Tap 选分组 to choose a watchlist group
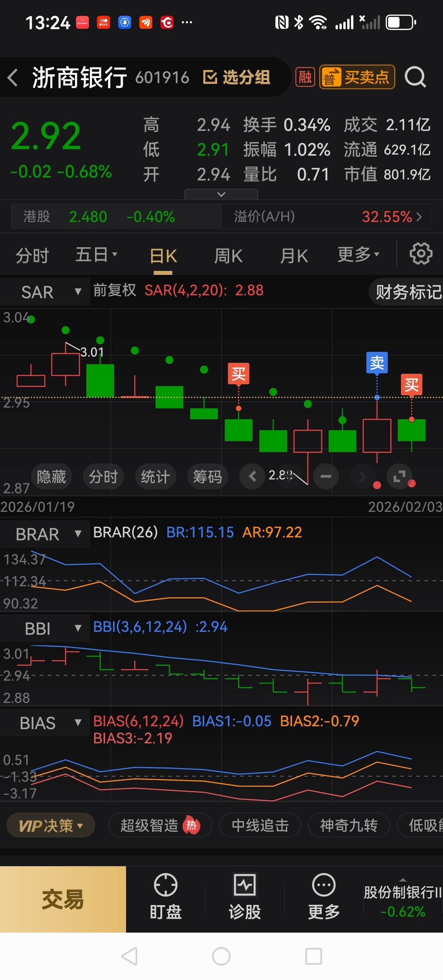 236,77
